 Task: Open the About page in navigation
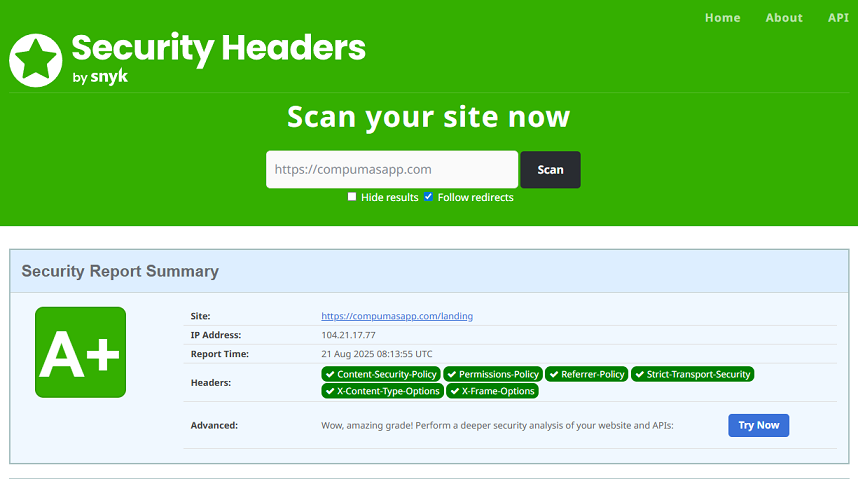(x=784, y=18)
